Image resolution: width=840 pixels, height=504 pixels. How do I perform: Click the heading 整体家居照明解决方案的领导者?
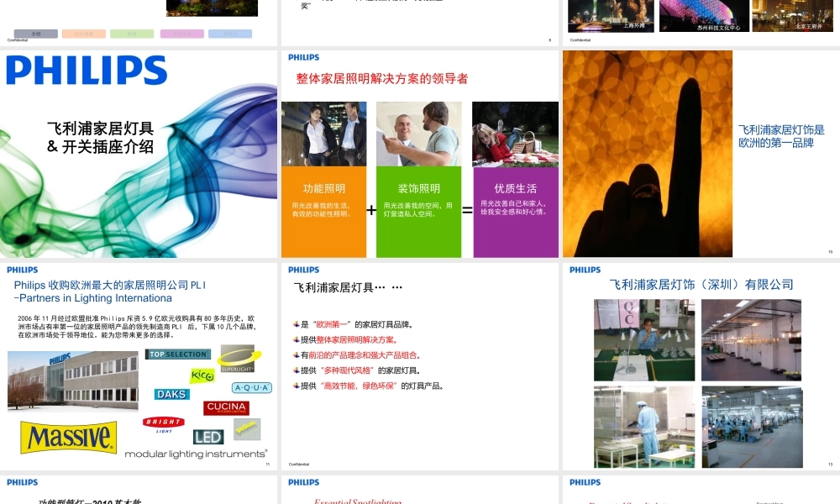pyautogui.click(x=382, y=79)
